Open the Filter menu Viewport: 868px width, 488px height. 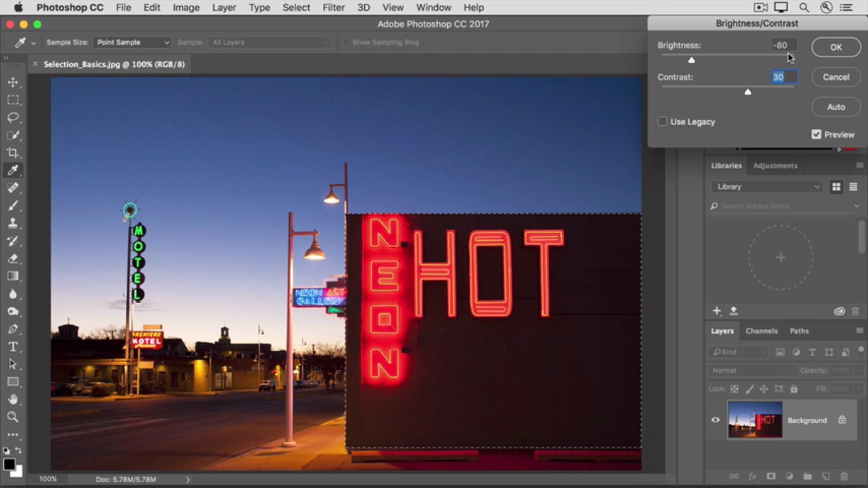(333, 8)
